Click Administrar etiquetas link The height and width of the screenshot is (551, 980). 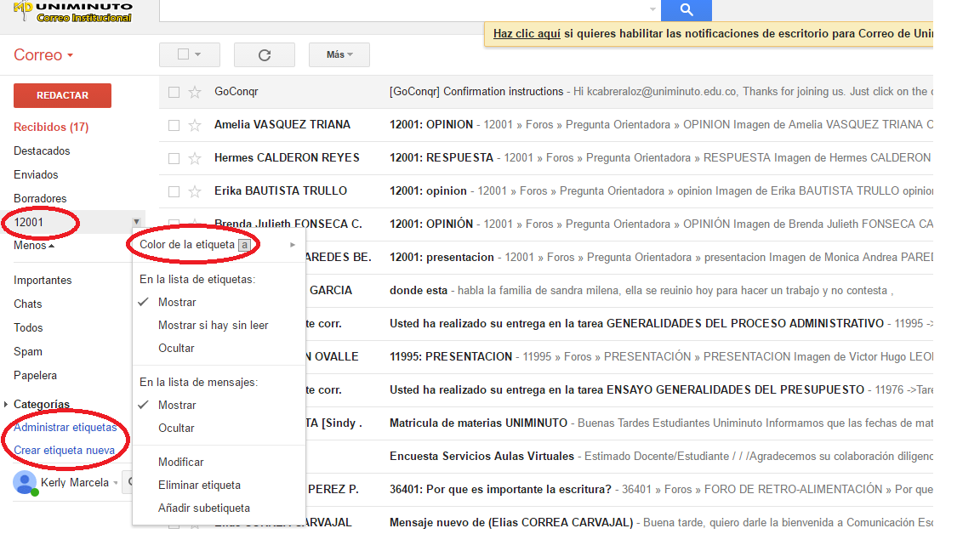coord(65,428)
